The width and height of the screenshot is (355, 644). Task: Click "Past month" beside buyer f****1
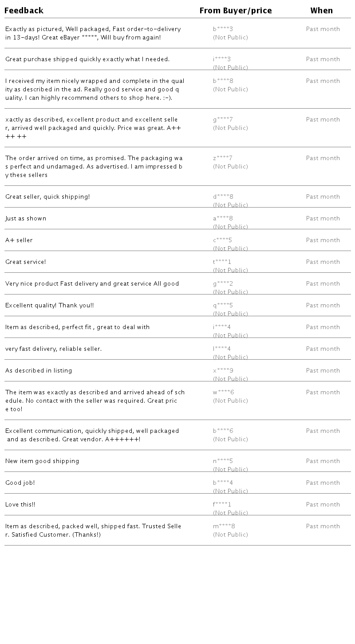pyautogui.click(x=323, y=505)
